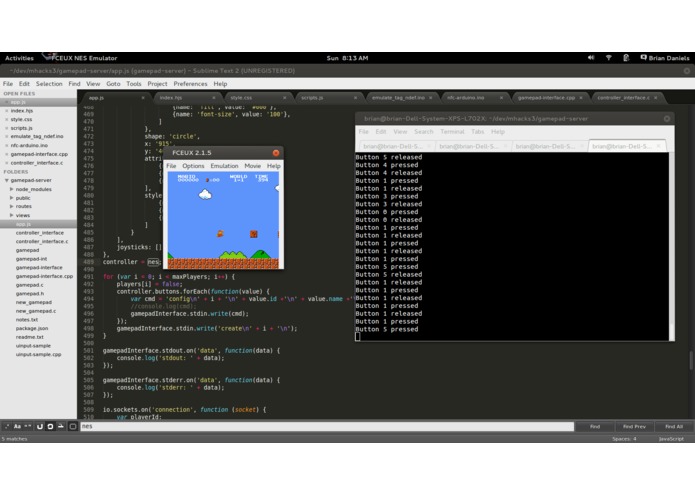
Task: Open the Terminal window's Tabs menu
Action: (477, 132)
